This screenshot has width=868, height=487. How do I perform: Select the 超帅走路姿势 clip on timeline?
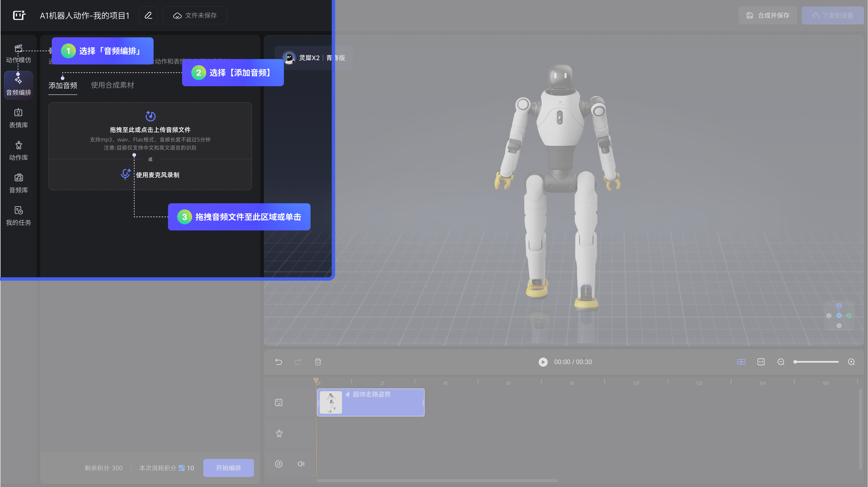pos(371,402)
